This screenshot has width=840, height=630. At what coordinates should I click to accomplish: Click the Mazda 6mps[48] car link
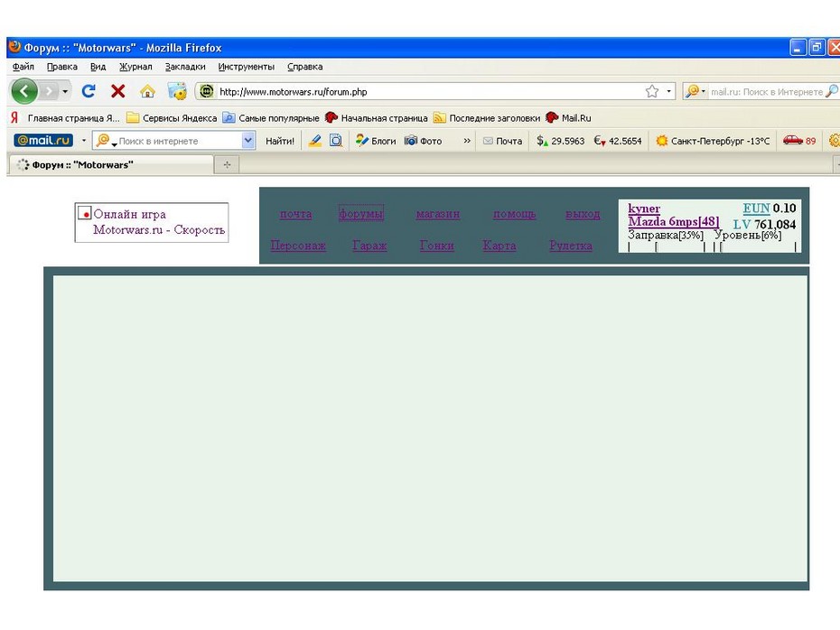click(674, 222)
